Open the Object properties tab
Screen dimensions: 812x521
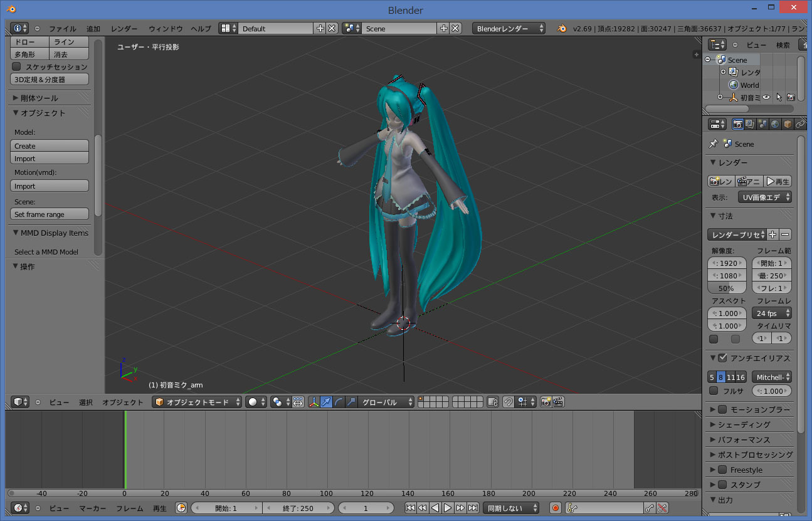(x=788, y=124)
